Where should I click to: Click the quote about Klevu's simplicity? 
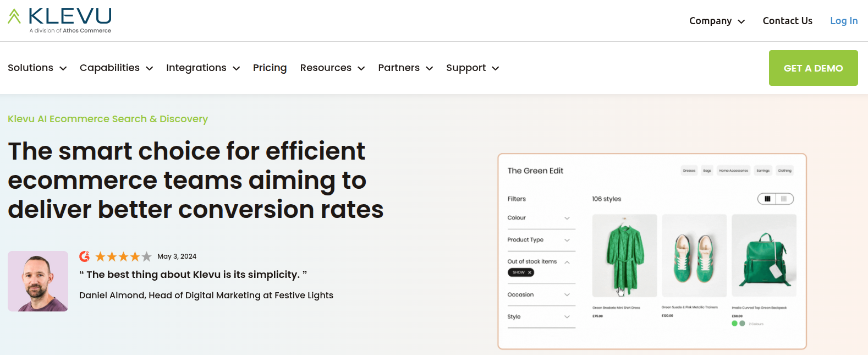click(193, 275)
